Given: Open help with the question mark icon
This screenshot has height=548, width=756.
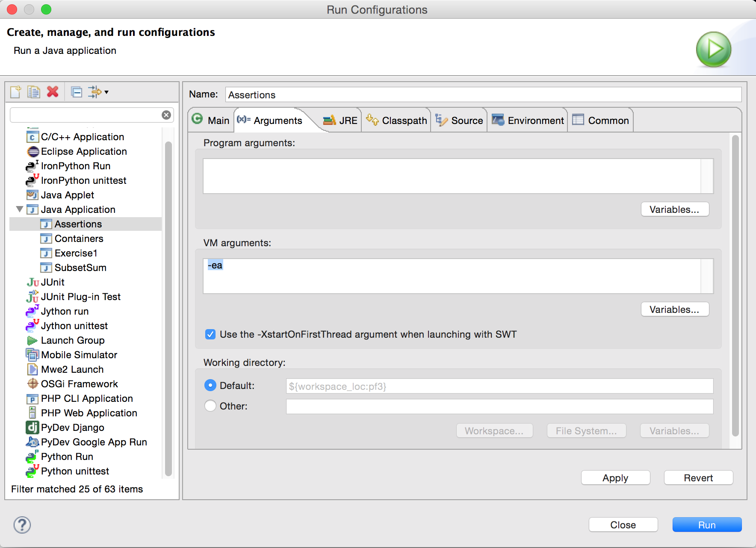Looking at the screenshot, I should [22, 525].
